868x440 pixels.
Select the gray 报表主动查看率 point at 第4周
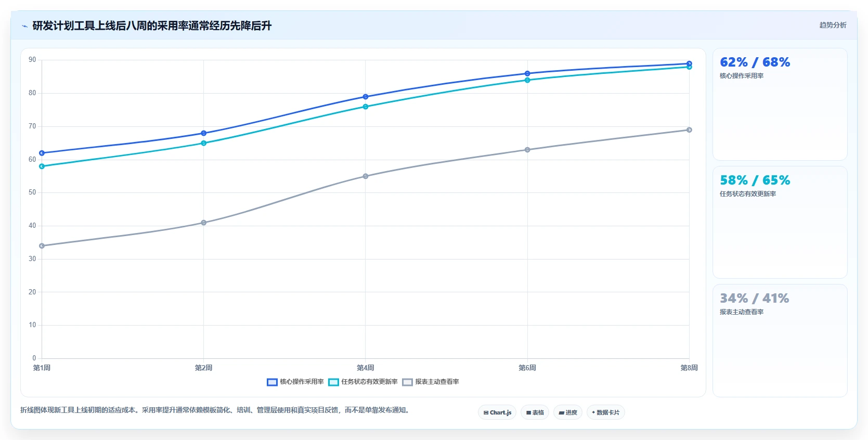[365, 176]
